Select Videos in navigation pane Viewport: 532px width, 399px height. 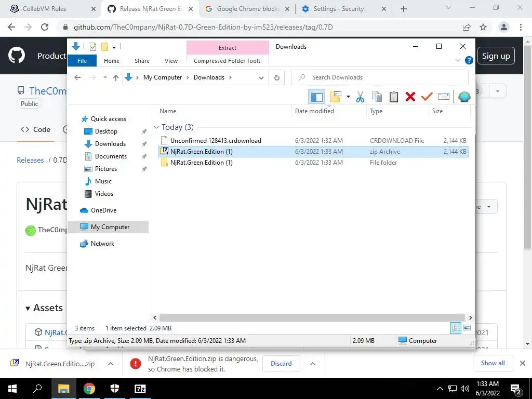pyautogui.click(x=104, y=194)
